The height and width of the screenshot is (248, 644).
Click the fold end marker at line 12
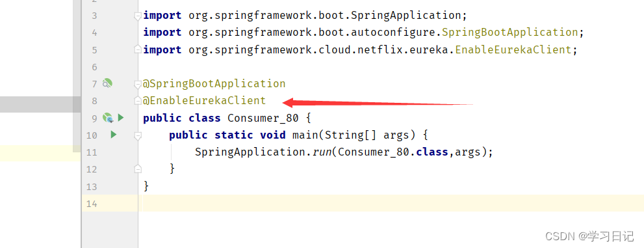coord(138,169)
